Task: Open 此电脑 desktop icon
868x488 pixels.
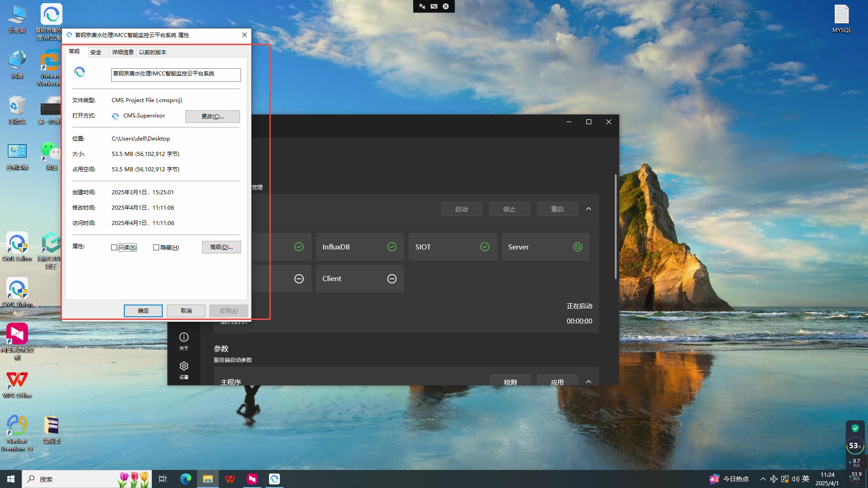Action: coord(17,19)
